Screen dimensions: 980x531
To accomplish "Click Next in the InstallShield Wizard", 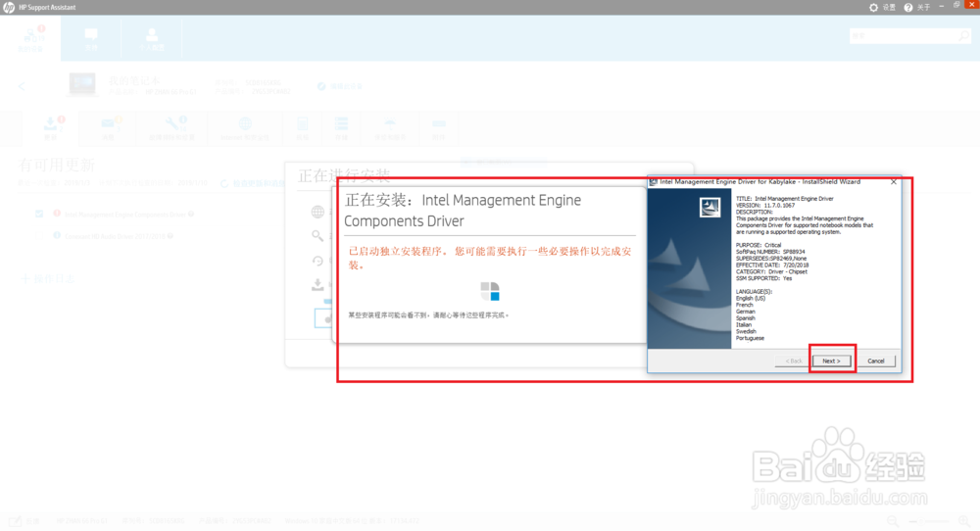I will 831,361.
